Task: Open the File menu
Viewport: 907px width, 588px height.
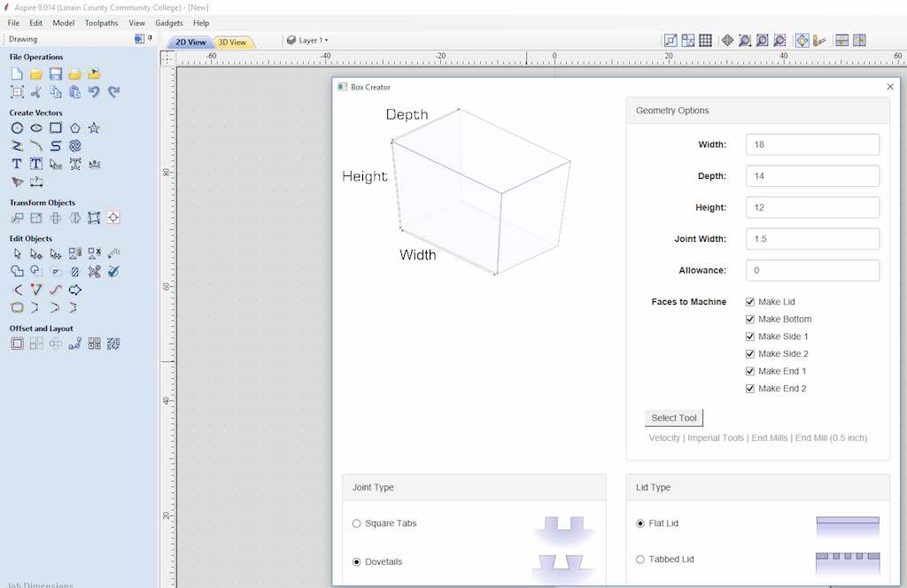Action: 13,23
